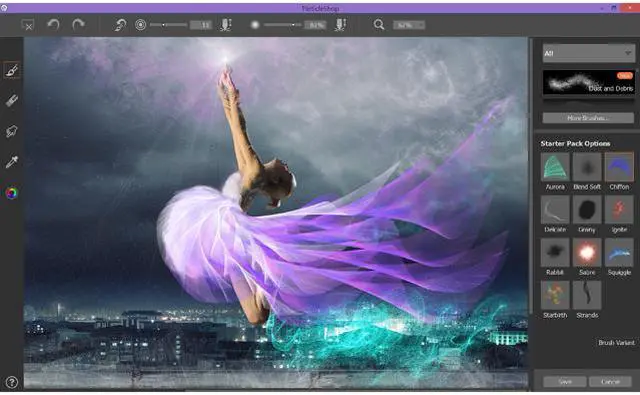Click the app icon in title bar
The image size is (640, 395).
[x=4, y=8]
